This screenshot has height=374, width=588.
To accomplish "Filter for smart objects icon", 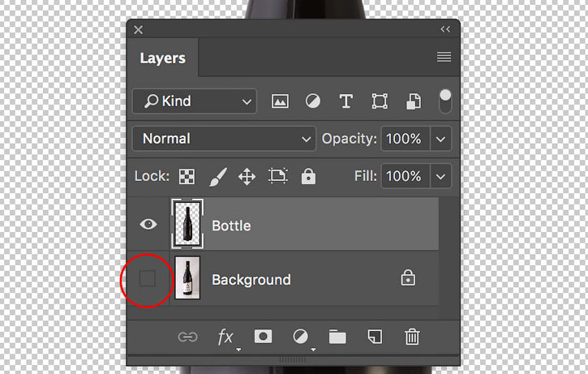I will click(x=414, y=101).
